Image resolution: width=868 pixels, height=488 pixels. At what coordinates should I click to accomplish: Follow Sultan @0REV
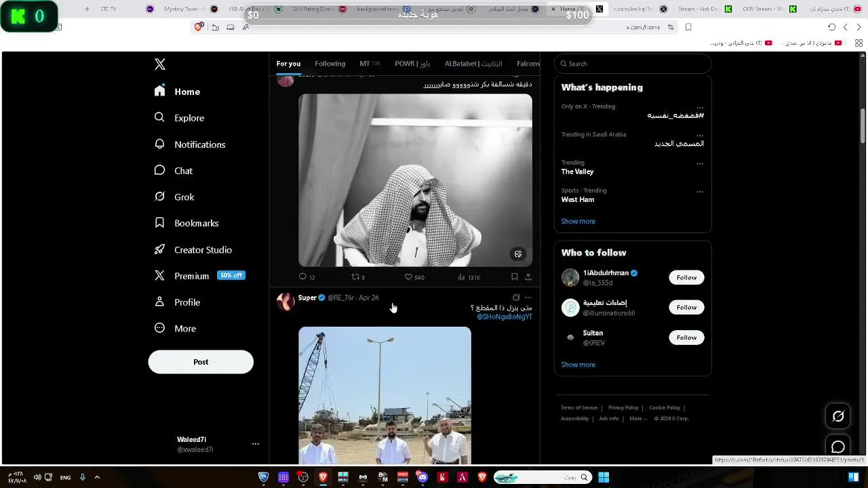(686, 338)
